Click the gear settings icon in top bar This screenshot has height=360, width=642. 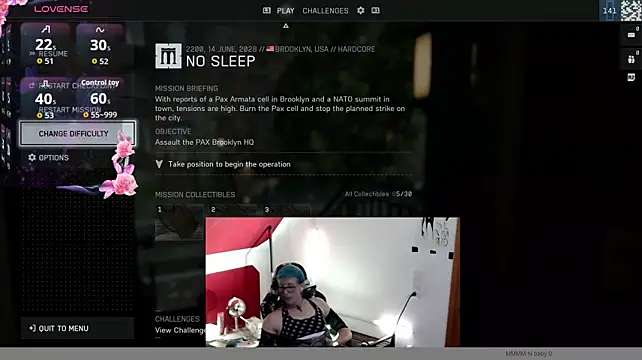360,10
